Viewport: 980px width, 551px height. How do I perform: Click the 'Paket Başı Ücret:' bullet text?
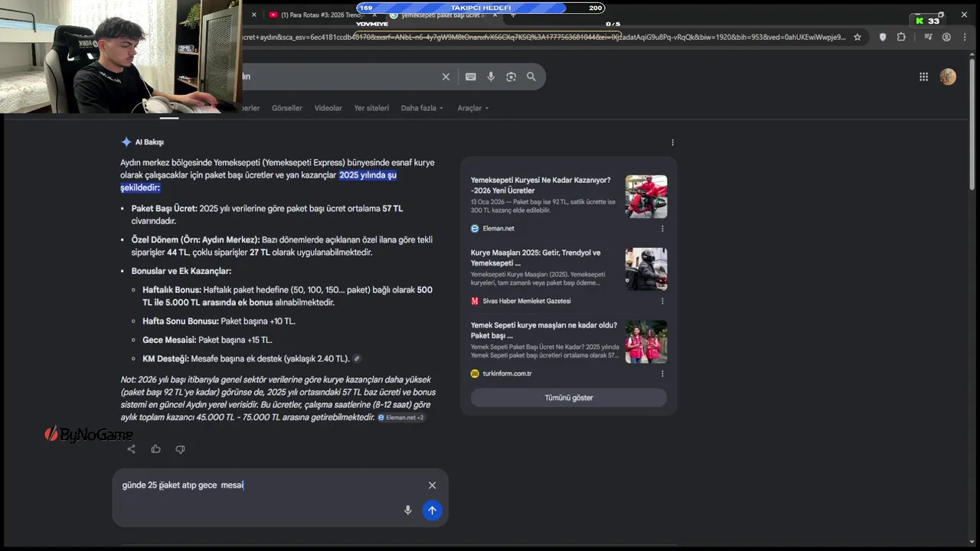click(164, 209)
